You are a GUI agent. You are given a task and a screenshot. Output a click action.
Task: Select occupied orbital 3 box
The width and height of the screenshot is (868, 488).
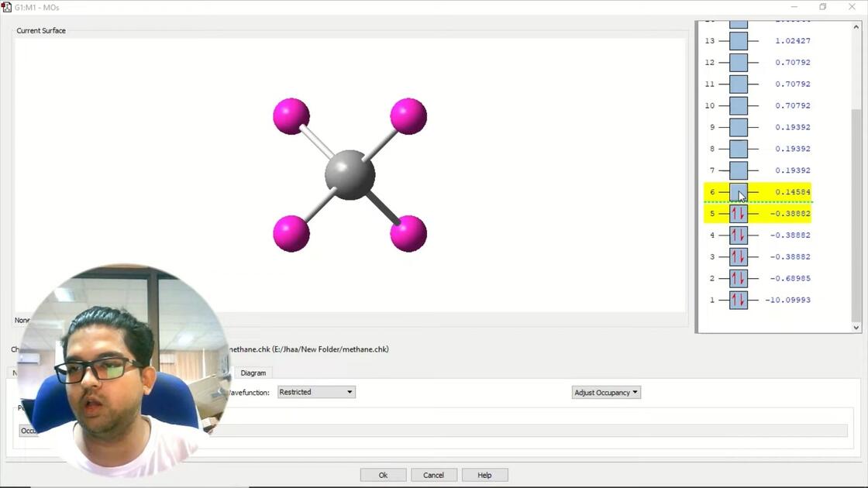coord(739,256)
